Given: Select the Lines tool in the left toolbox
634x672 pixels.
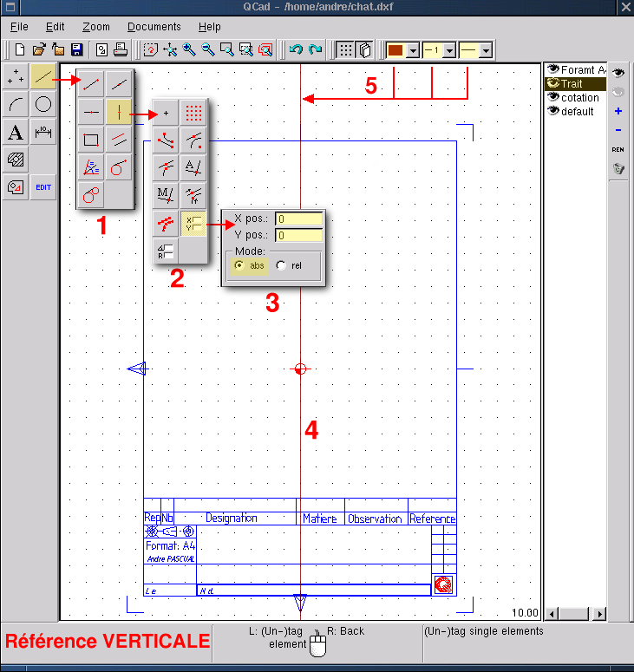Looking at the screenshot, I should pos(43,76).
